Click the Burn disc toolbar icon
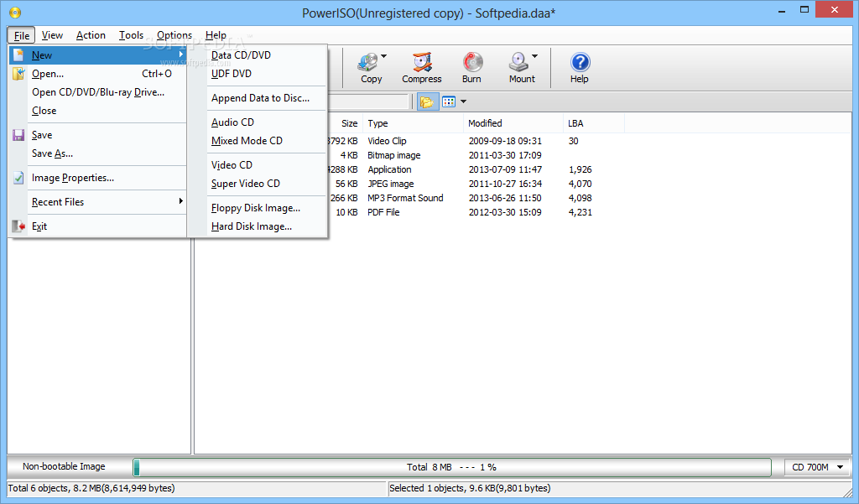This screenshot has width=859, height=504. (472, 62)
